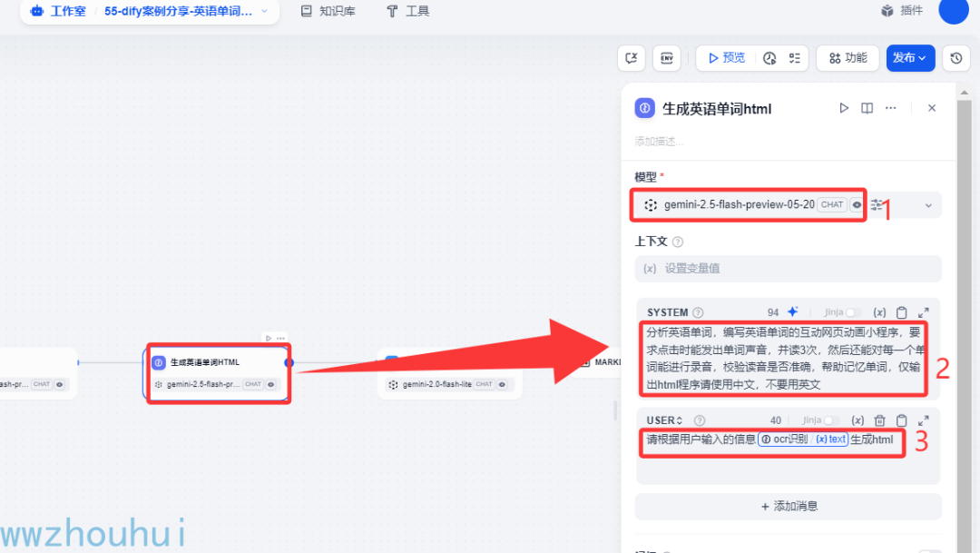Copy the SYSTEM prompt with clipboard icon
This screenshot has height=553, width=980.
[x=901, y=312]
